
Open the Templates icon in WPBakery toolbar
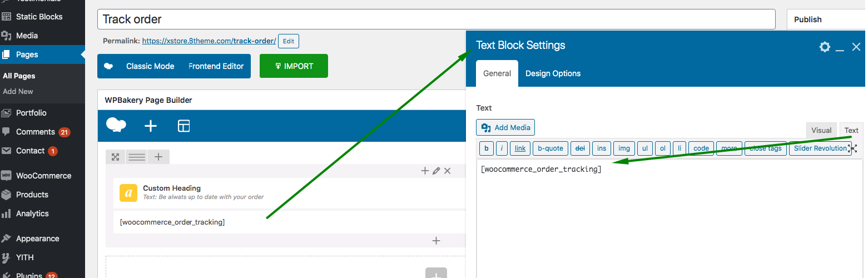[x=183, y=126]
